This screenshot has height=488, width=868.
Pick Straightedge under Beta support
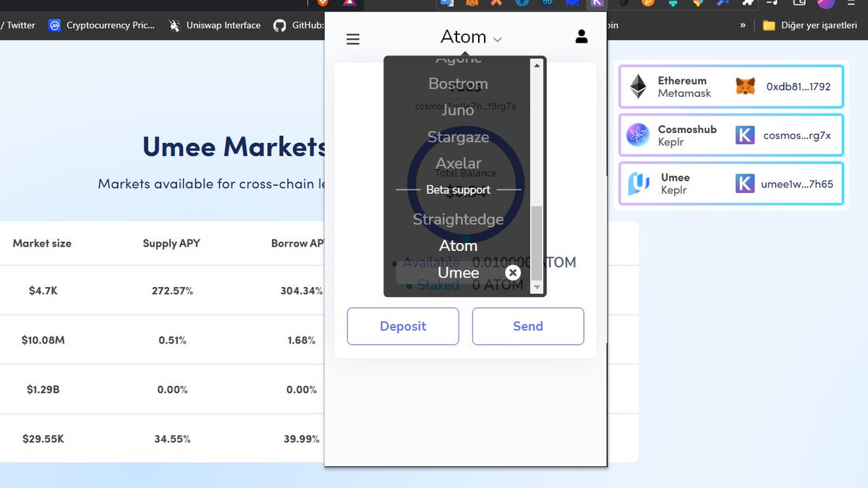tap(458, 219)
